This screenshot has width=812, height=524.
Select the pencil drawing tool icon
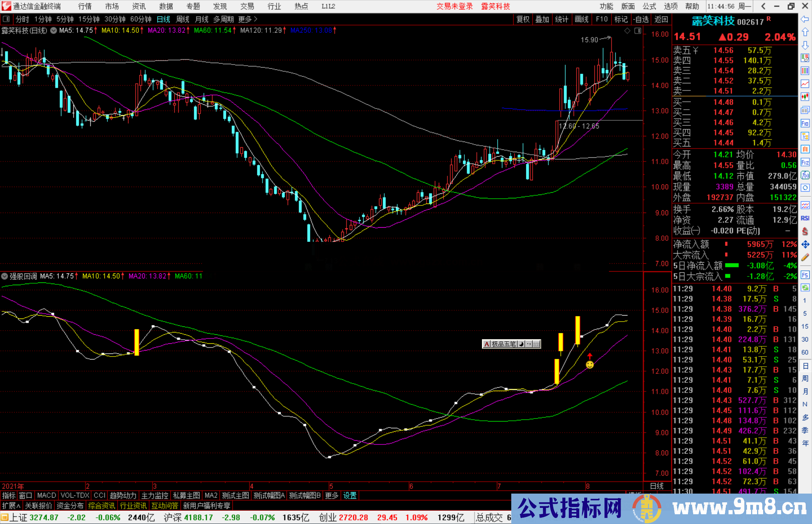(x=805, y=257)
